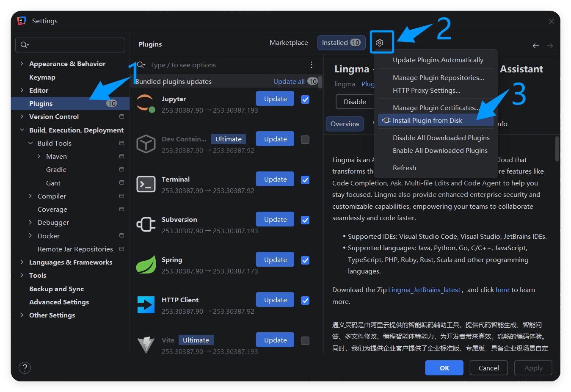Expand the Appearance & Behavior settings node
571x392 pixels.
point(22,63)
